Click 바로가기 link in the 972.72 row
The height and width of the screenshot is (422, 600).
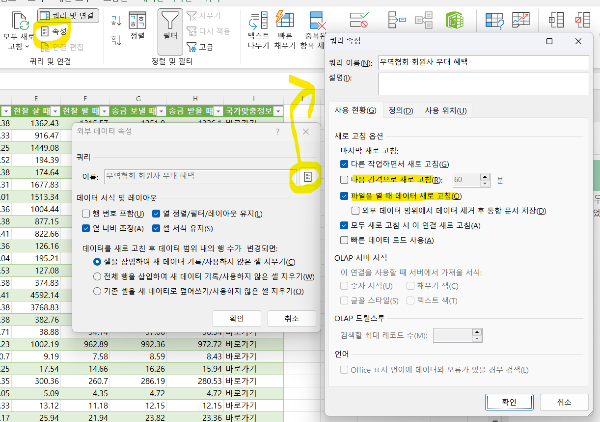[241, 344]
